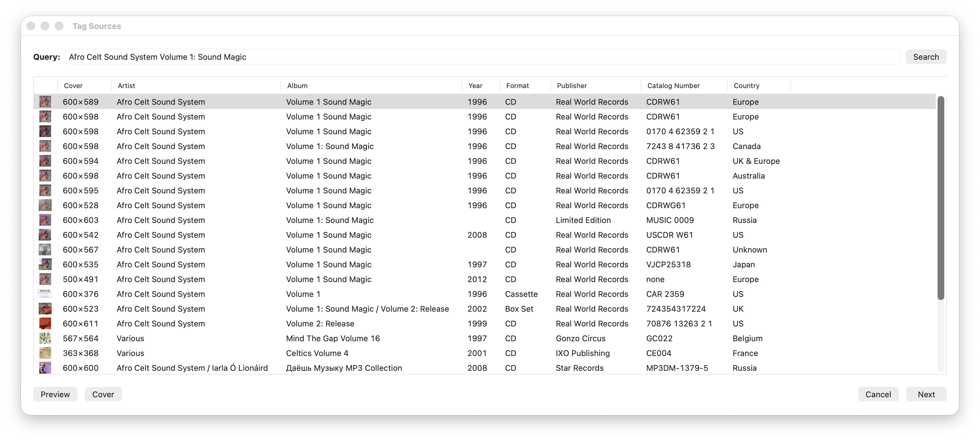The width and height of the screenshot is (980, 441).
Task: Click the results list vertical scrollbar
Action: tap(940, 198)
